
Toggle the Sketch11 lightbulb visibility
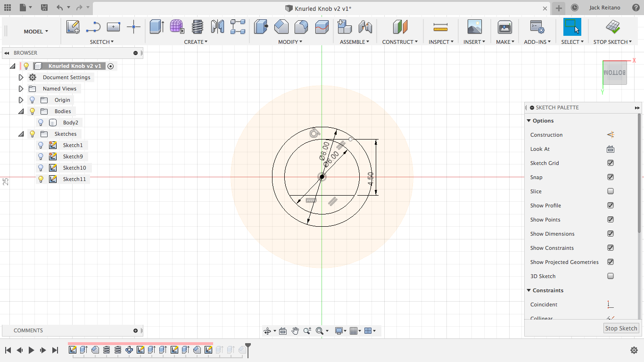pos(41,179)
